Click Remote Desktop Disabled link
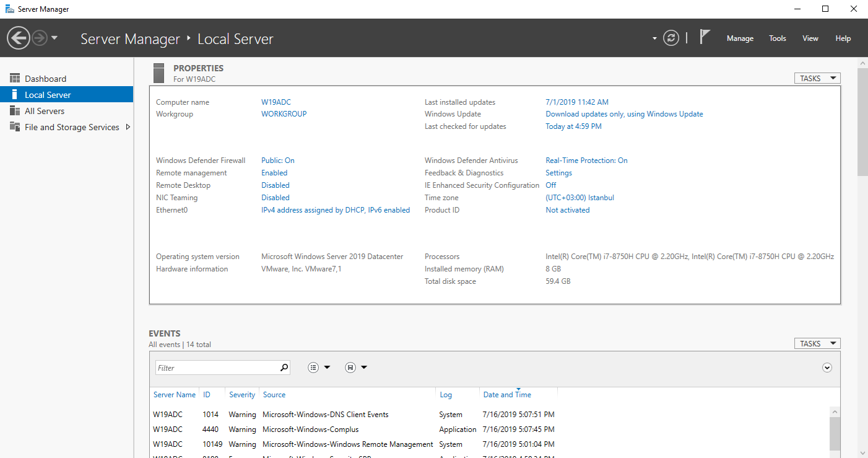 (x=276, y=185)
